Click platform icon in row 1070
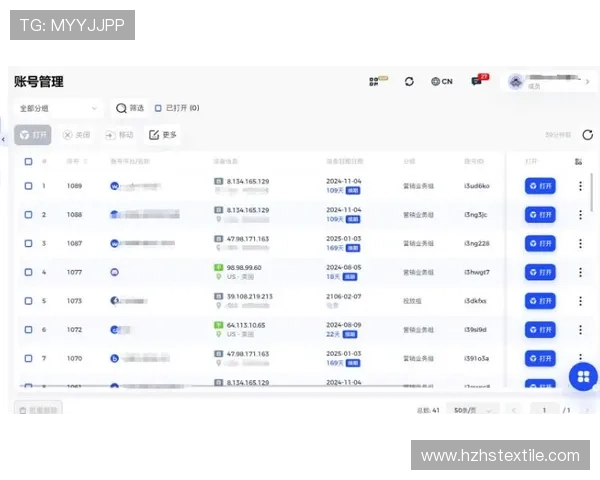The width and height of the screenshot is (600, 480). coord(114,358)
